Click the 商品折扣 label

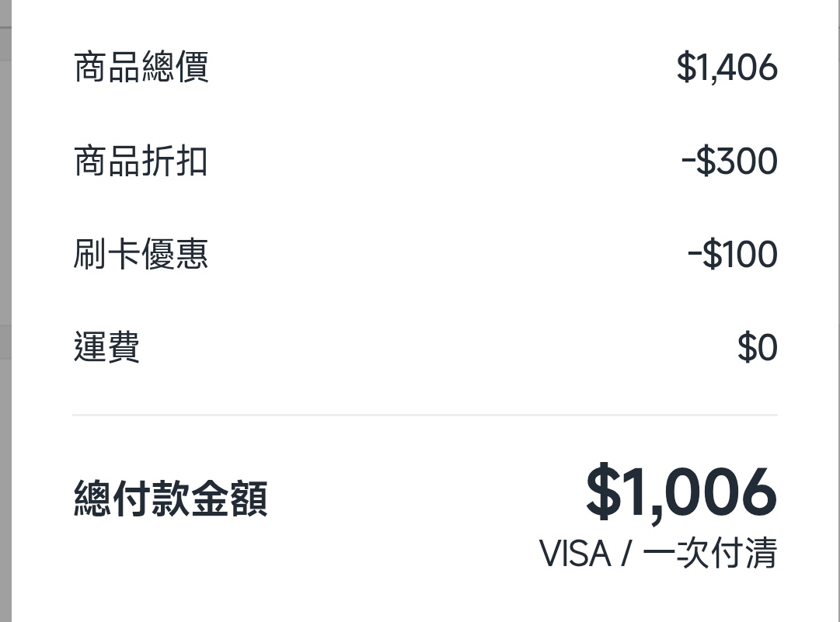141,161
